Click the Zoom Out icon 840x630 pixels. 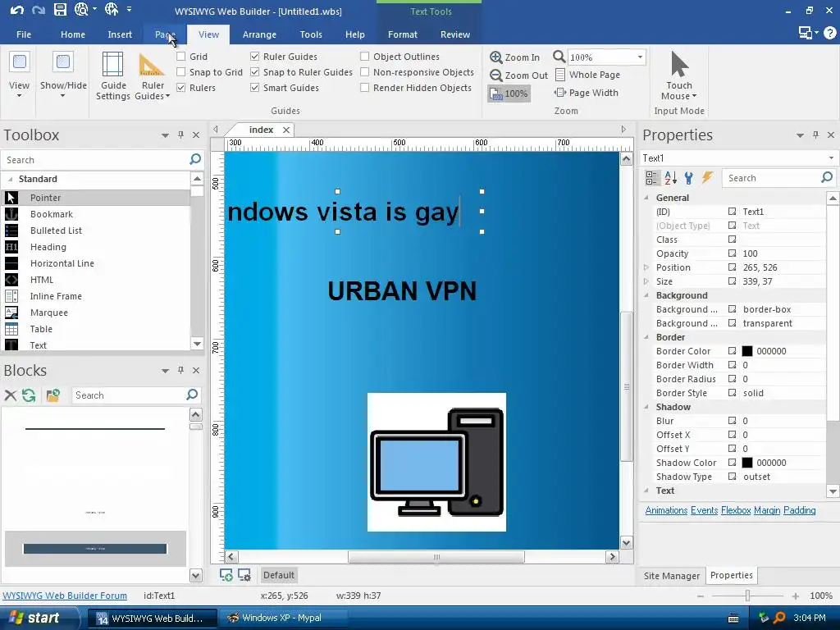coord(496,75)
